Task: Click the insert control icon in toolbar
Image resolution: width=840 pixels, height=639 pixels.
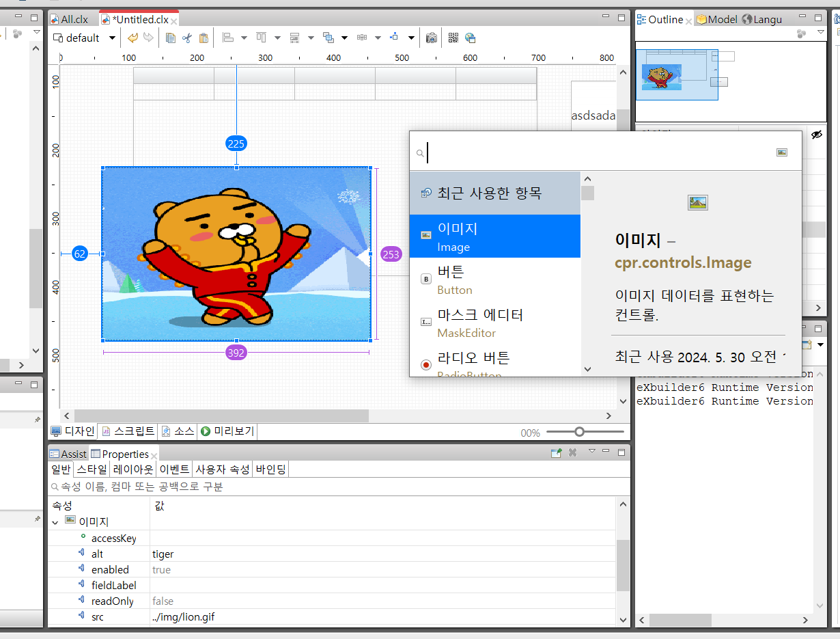Action: [394, 38]
